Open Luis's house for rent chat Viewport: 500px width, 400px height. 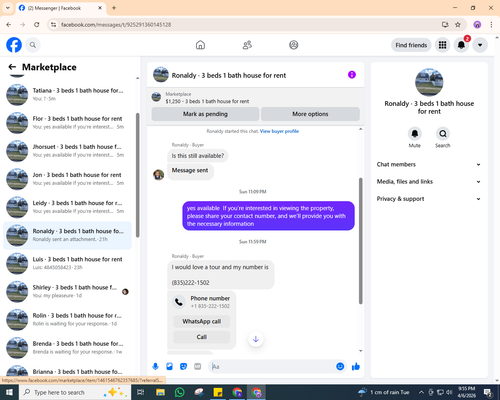tap(67, 263)
